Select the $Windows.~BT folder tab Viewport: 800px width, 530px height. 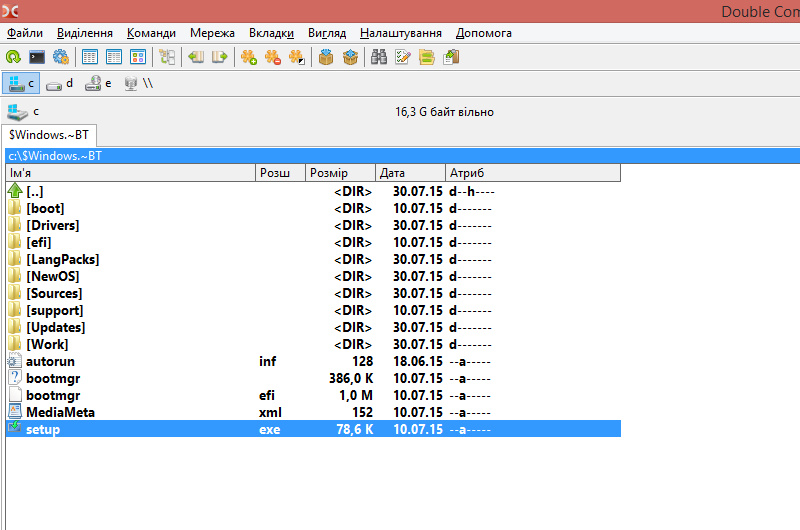point(49,135)
